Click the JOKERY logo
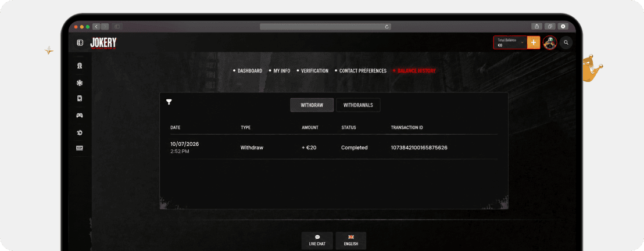 click(x=103, y=42)
